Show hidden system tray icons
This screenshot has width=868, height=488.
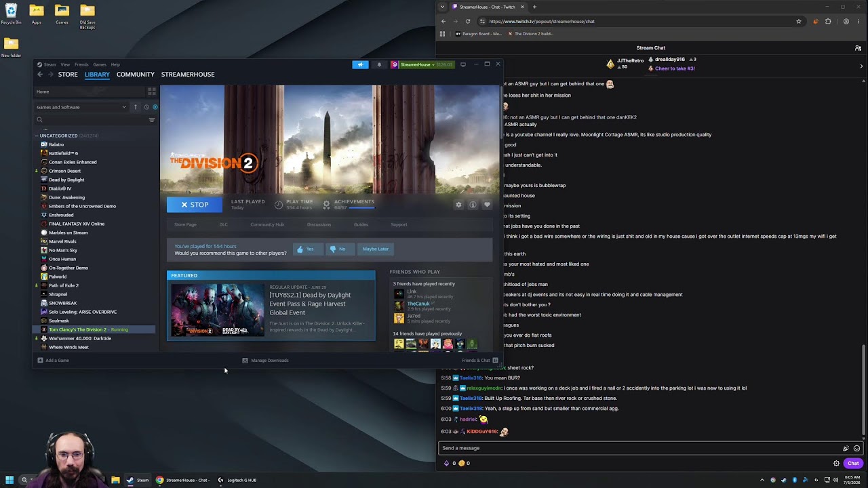pyautogui.click(x=762, y=480)
